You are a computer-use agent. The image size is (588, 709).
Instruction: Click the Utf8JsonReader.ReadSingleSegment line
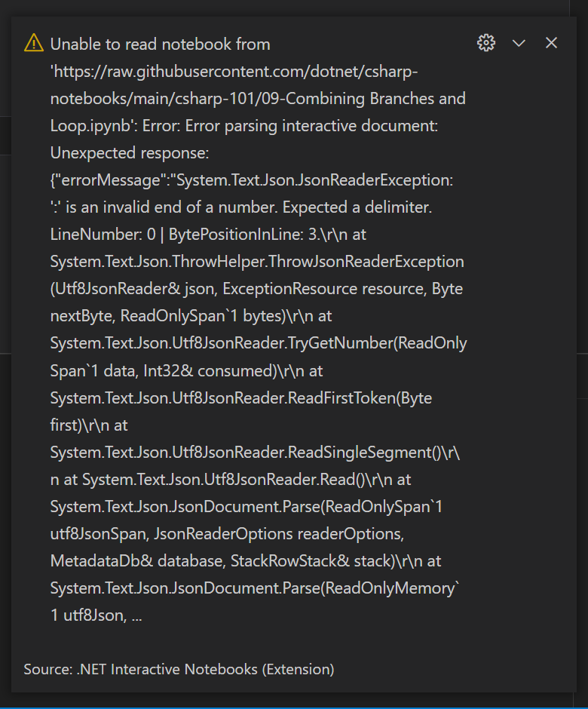[x=255, y=452]
